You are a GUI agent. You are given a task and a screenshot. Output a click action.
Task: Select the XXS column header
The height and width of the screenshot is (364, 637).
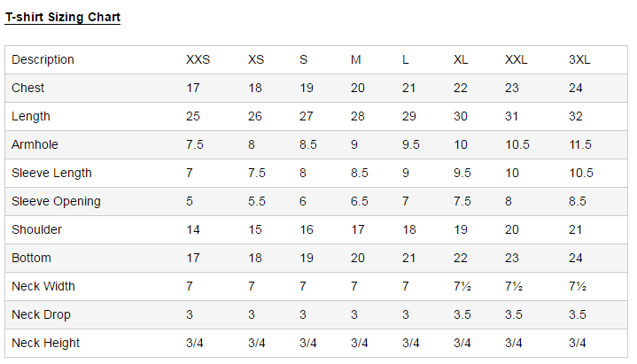click(x=198, y=59)
